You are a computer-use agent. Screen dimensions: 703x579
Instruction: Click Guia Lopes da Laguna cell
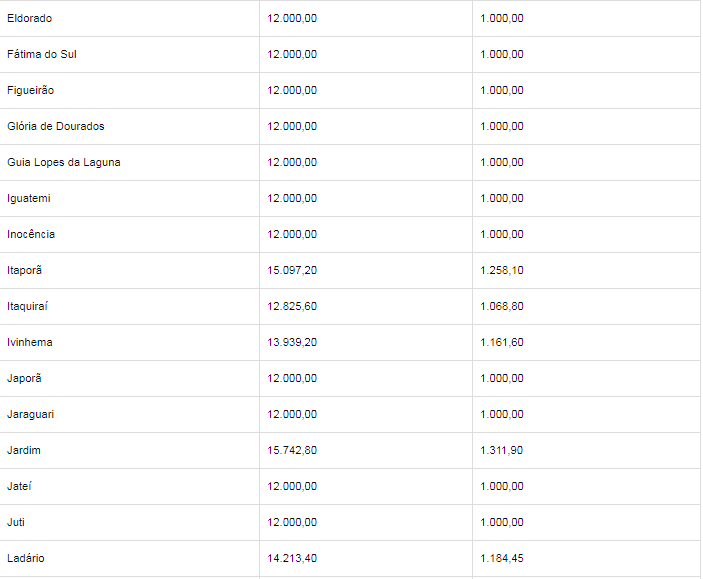[64, 162]
